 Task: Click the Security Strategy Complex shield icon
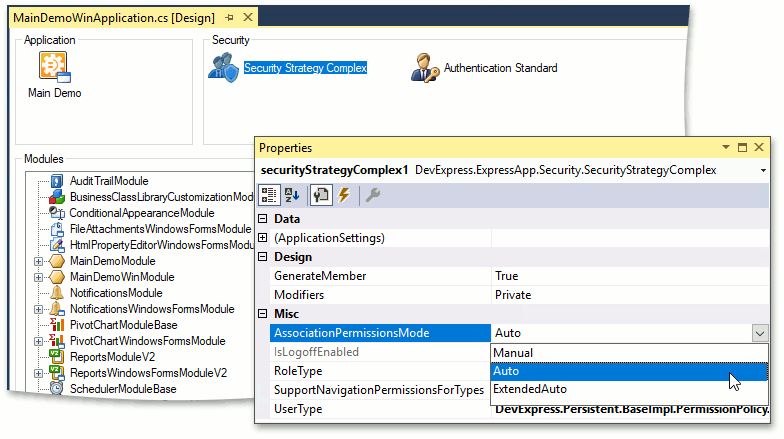(224, 68)
